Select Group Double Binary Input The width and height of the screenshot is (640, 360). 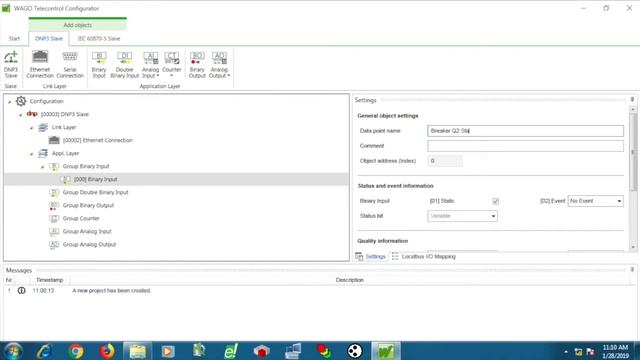click(x=96, y=192)
